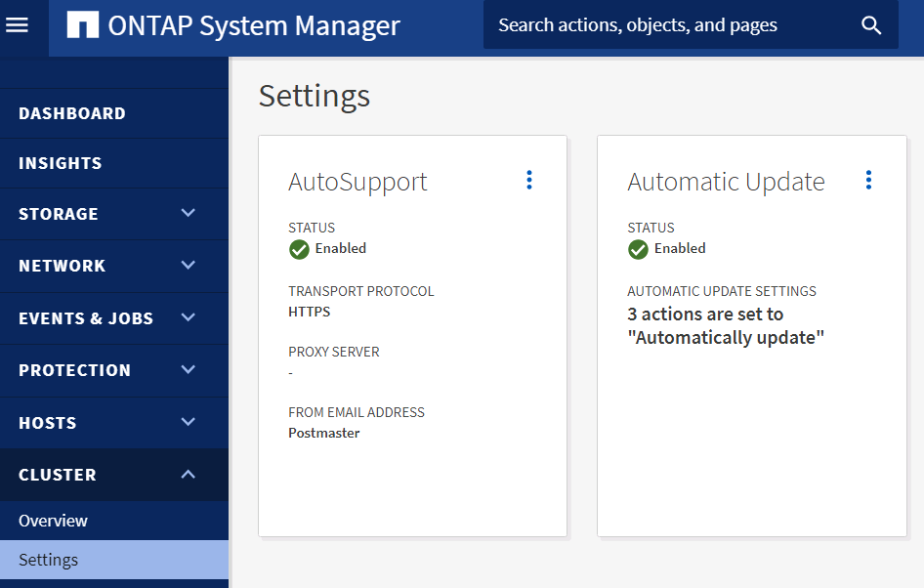
Task: Click Automatic Update green Enabled checkmark
Action: click(638, 249)
